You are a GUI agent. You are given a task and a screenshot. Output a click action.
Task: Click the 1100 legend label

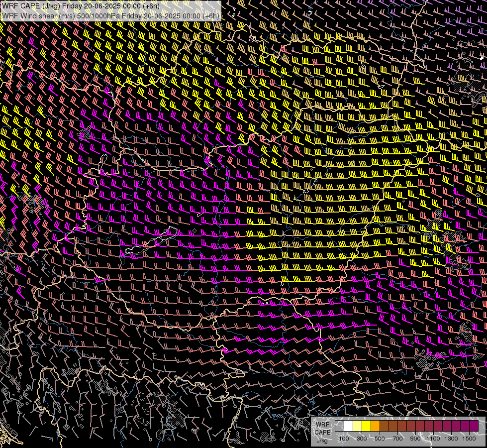tap(433, 439)
